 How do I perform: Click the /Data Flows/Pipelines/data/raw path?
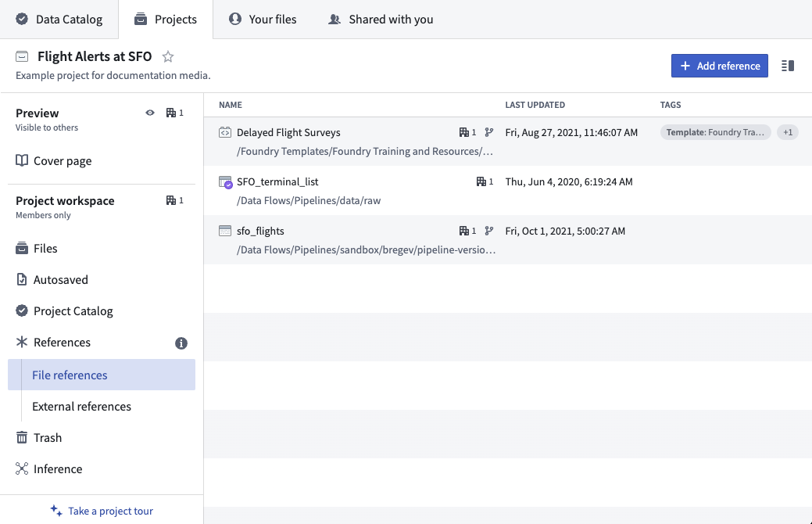pos(309,200)
